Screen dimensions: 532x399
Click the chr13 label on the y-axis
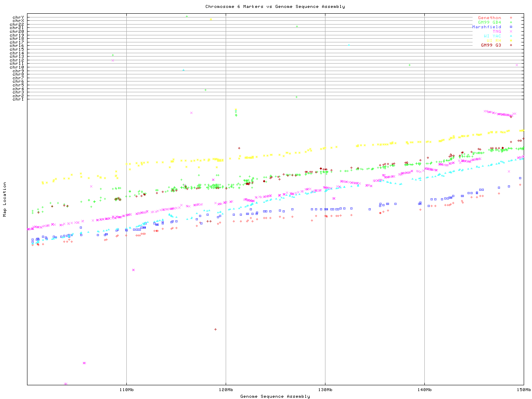tap(18, 57)
